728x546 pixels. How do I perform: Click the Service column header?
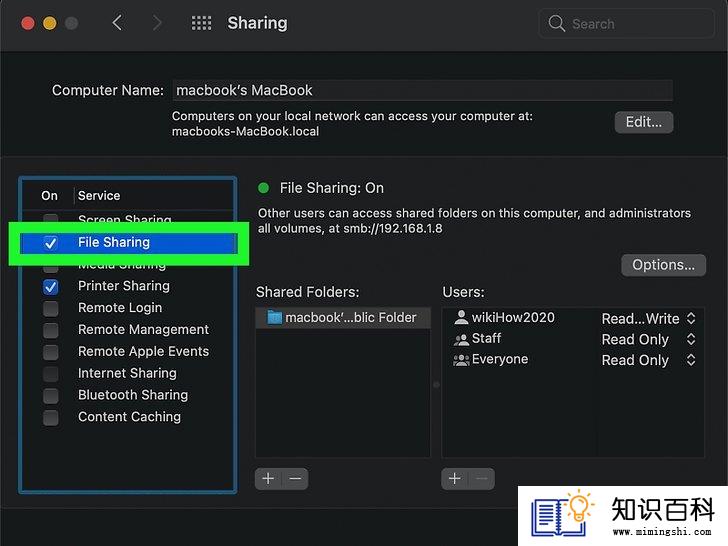[x=99, y=195]
